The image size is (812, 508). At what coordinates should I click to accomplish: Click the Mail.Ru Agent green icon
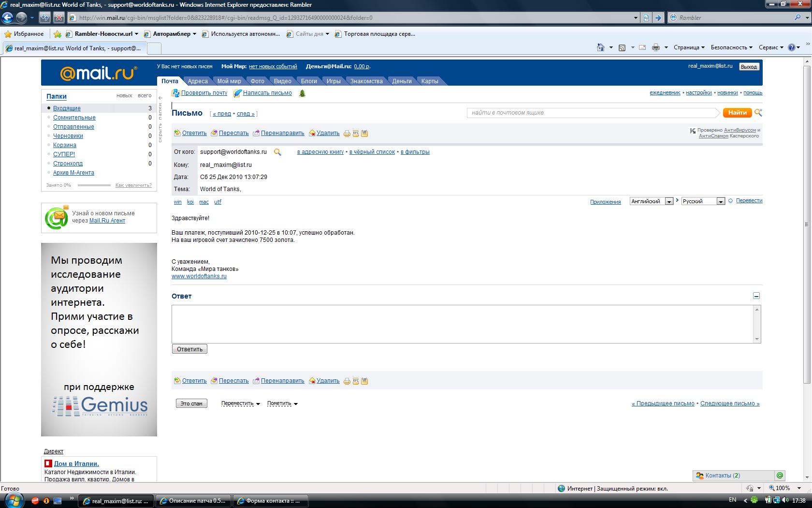tap(57, 217)
